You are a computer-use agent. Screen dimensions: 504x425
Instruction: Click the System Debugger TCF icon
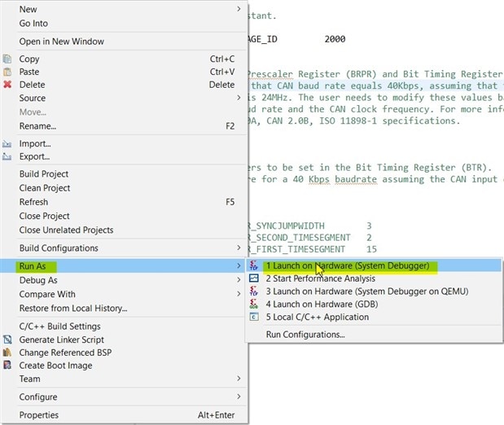click(254, 265)
